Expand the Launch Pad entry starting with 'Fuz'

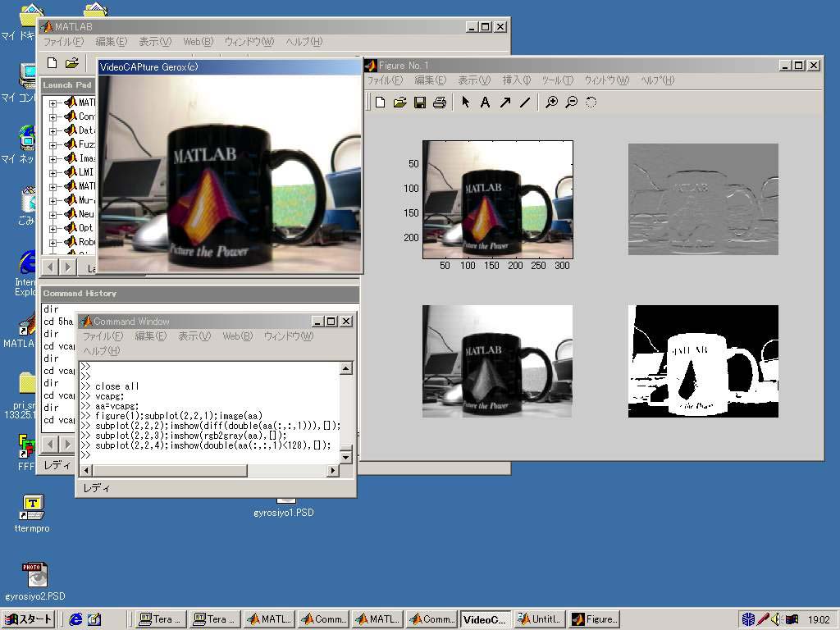pos(52,144)
